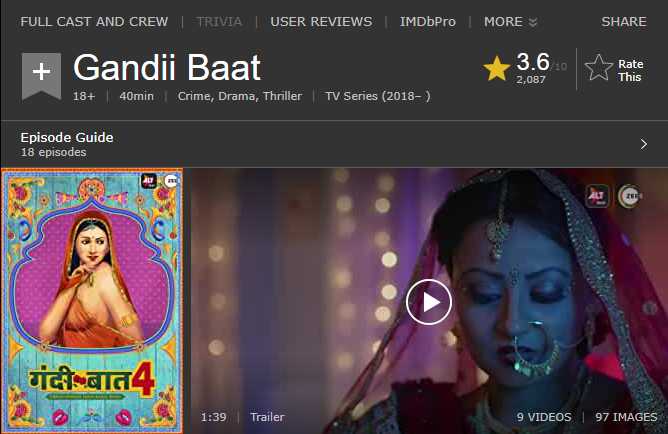The width and height of the screenshot is (668, 434).
Task: Click the SHARE button
Action: point(624,22)
